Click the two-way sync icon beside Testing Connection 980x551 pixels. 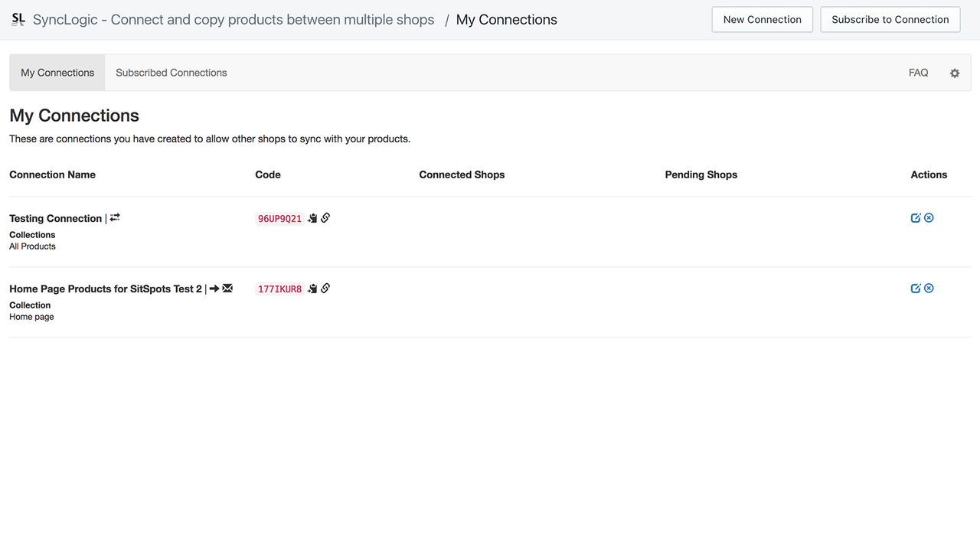(115, 217)
